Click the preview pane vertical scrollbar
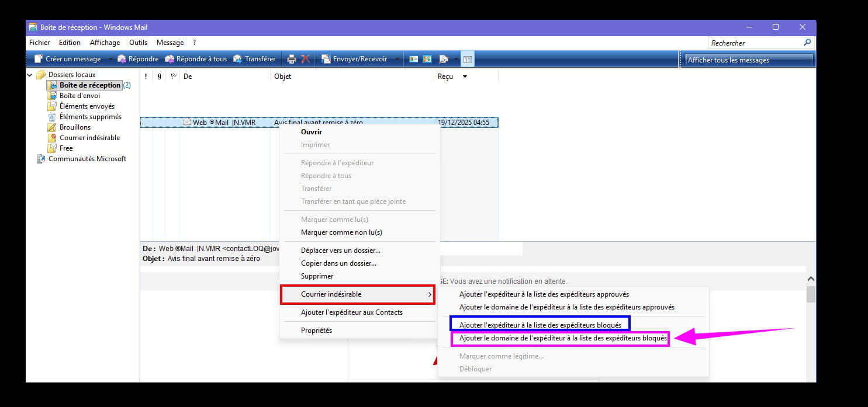The width and height of the screenshot is (868, 407). click(x=810, y=327)
